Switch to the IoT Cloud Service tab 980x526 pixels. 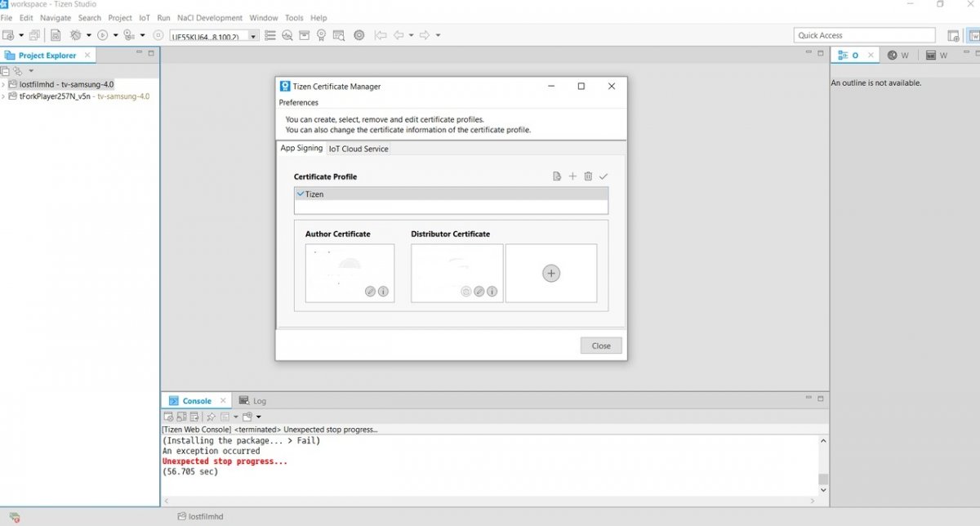tap(359, 149)
